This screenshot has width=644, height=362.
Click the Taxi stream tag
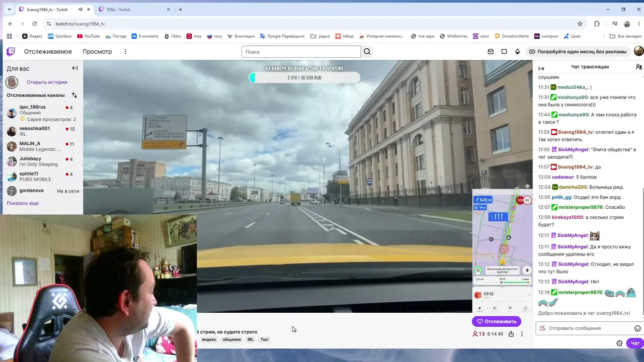coord(264,339)
